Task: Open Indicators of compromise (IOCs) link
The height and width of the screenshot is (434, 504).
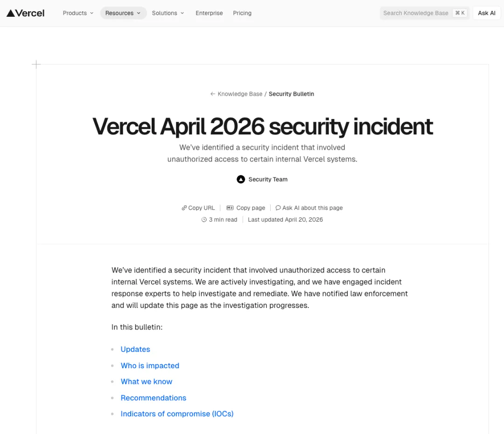Action: (x=177, y=414)
